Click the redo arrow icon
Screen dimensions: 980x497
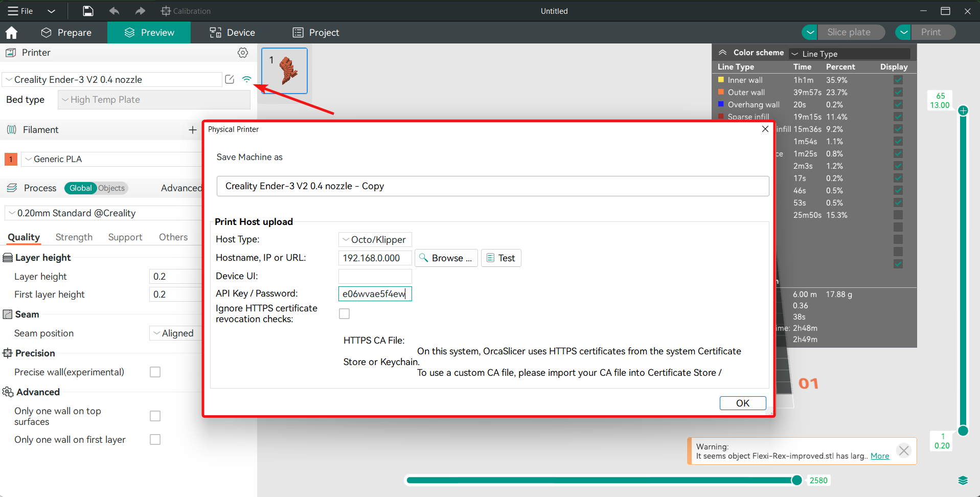[x=140, y=11]
